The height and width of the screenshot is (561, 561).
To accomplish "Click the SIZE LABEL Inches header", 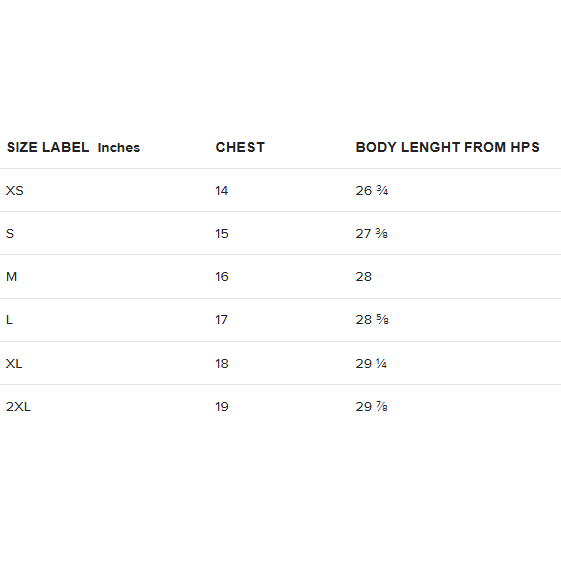I will (73, 147).
